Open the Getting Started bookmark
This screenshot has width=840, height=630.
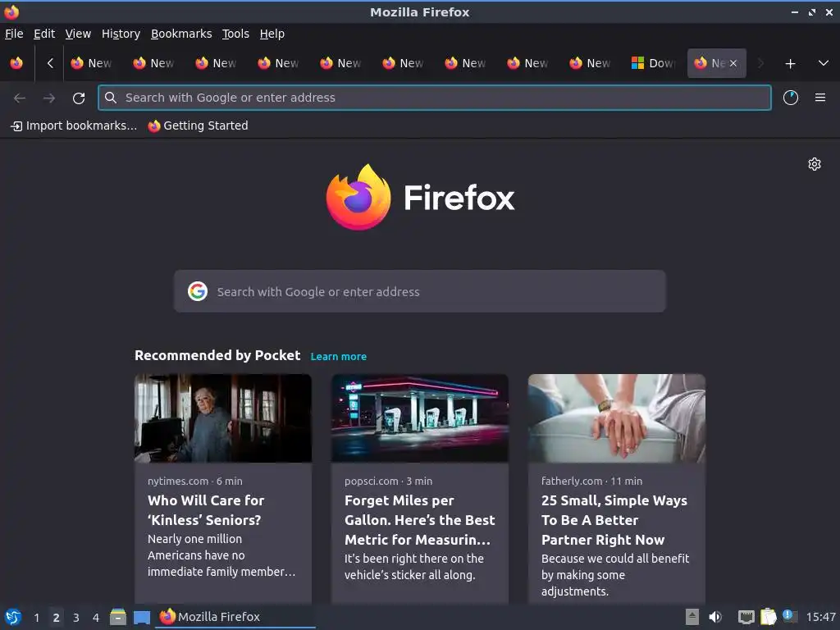pos(199,126)
